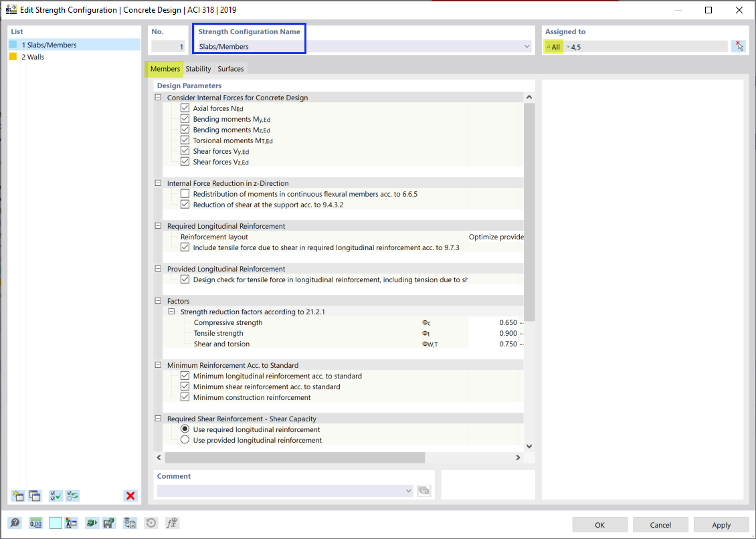Invert the checkbox selection
The height and width of the screenshot is (539, 756).
[72, 496]
